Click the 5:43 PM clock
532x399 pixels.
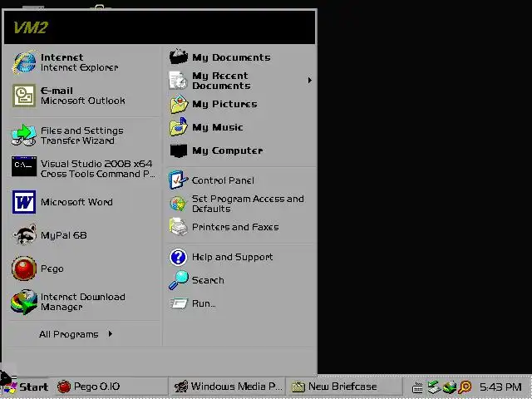[500, 387]
